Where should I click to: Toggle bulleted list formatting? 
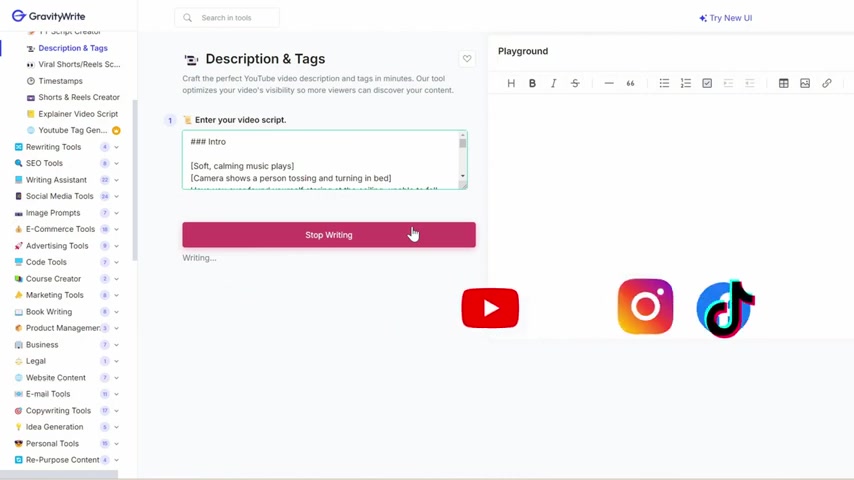point(664,83)
